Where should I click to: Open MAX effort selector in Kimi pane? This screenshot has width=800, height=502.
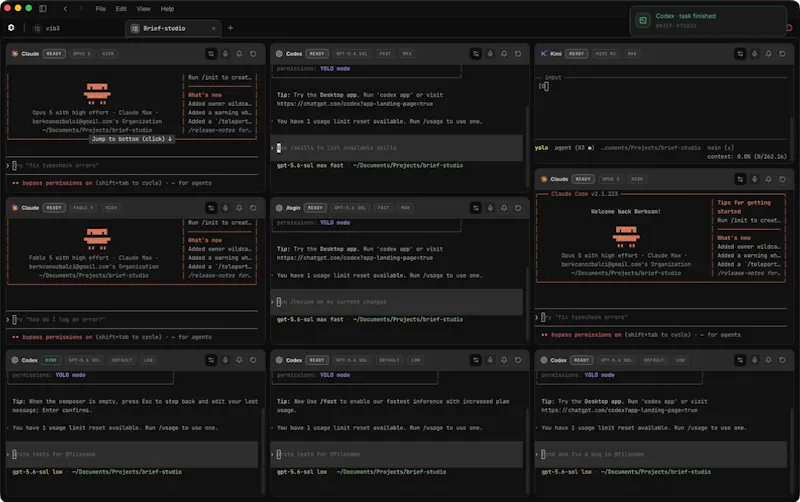tap(632, 54)
